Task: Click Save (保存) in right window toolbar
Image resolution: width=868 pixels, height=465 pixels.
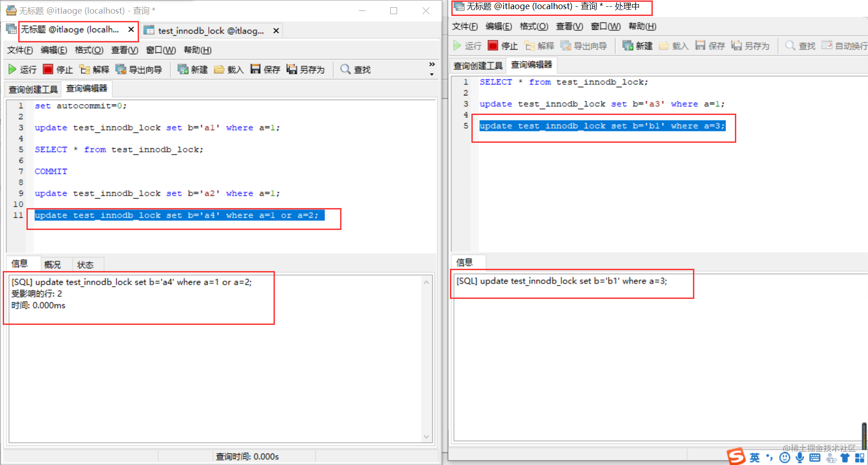Action: [x=710, y=46]
